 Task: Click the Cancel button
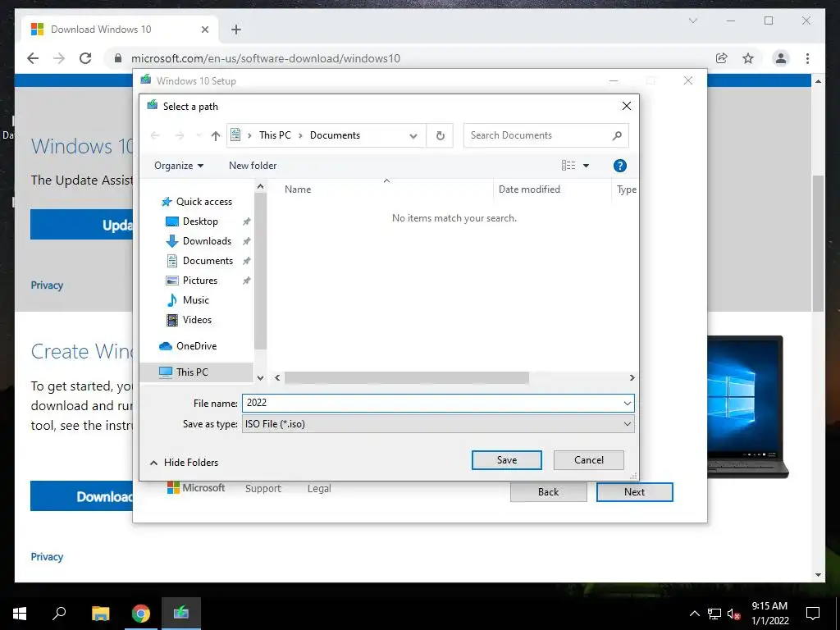(x=589, y=460)
